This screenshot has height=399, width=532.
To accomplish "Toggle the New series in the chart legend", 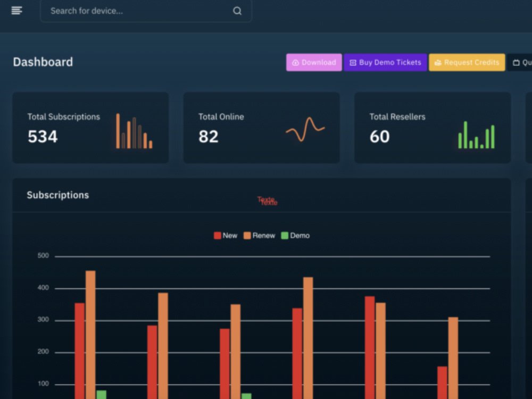I will (225, 235).
